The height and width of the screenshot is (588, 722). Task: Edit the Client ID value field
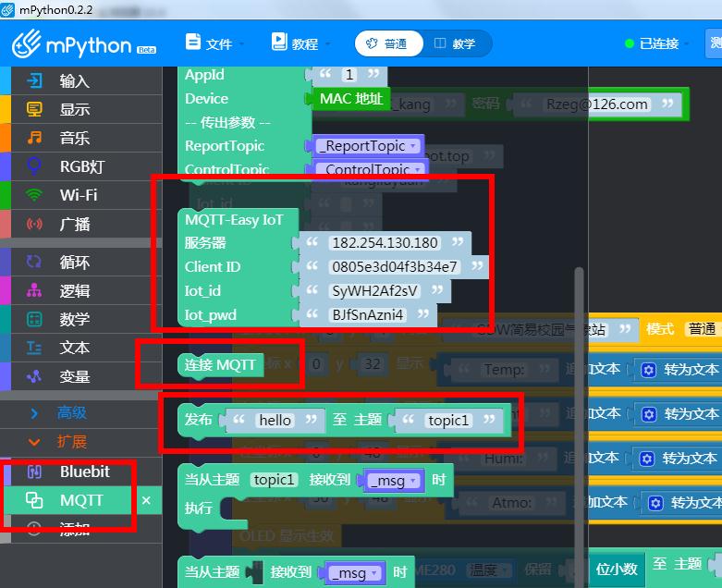[395, 266]
